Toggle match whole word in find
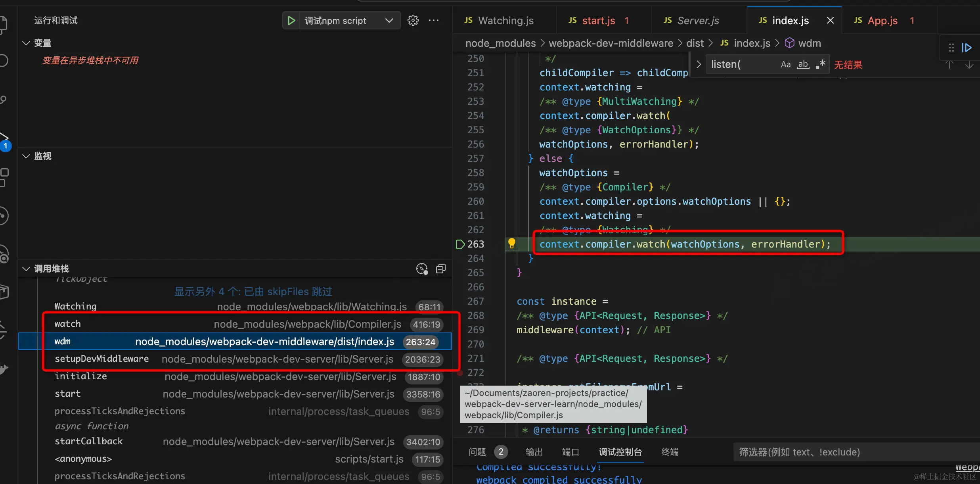The width and height of the screenshot is (980, 484). click(x=803, y=65)
